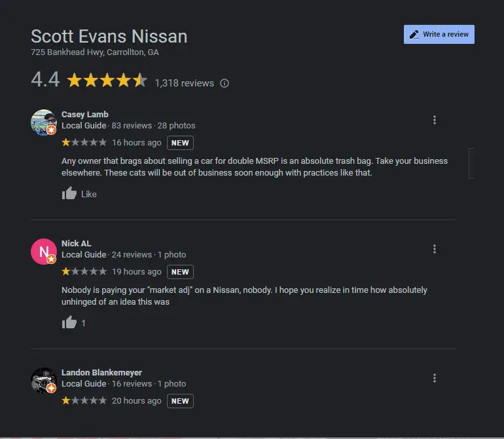Click the 1,318 reviews count
Image resolution: width=504 pixels, height=439 pixels.
pyautogui.click(x=184, y=83)
